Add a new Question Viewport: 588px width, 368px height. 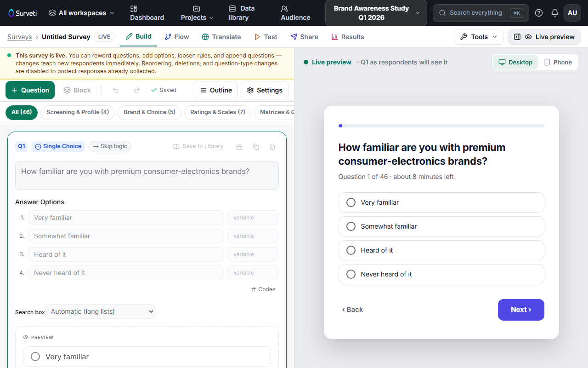point(30,90)
